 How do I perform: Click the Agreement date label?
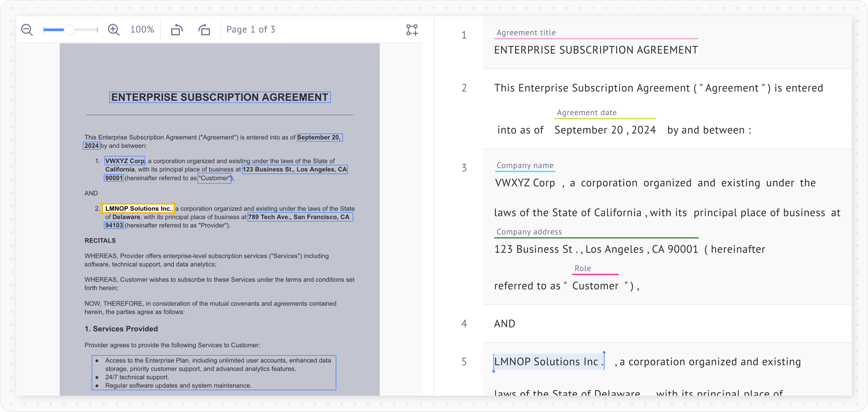pos(587,112)
